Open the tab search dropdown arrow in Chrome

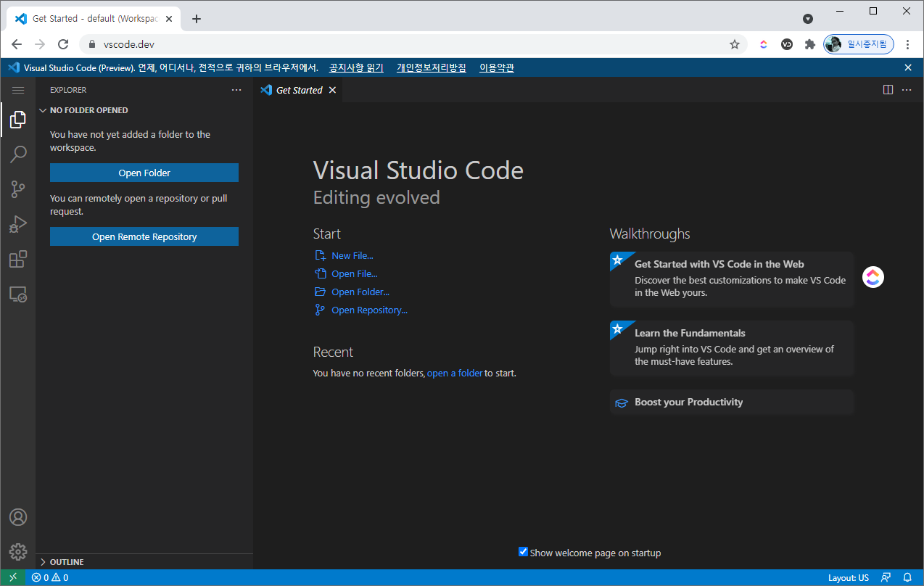tap(808, 19)
